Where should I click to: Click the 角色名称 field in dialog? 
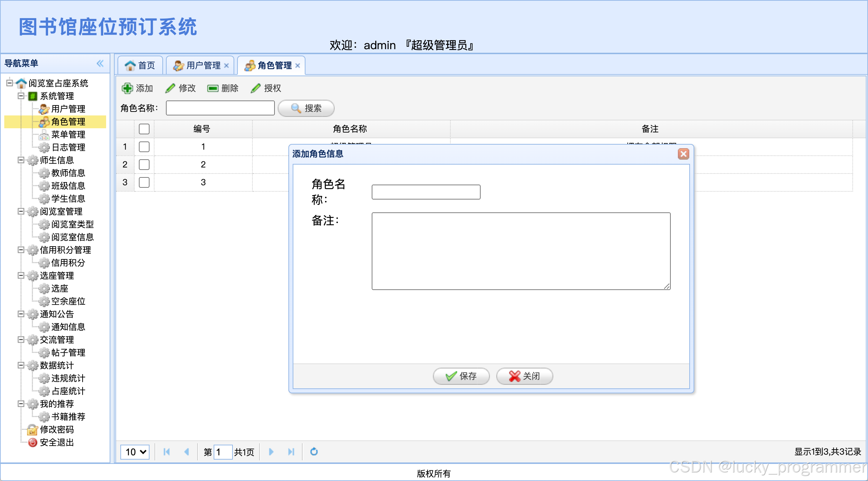(x=426, y=192)
